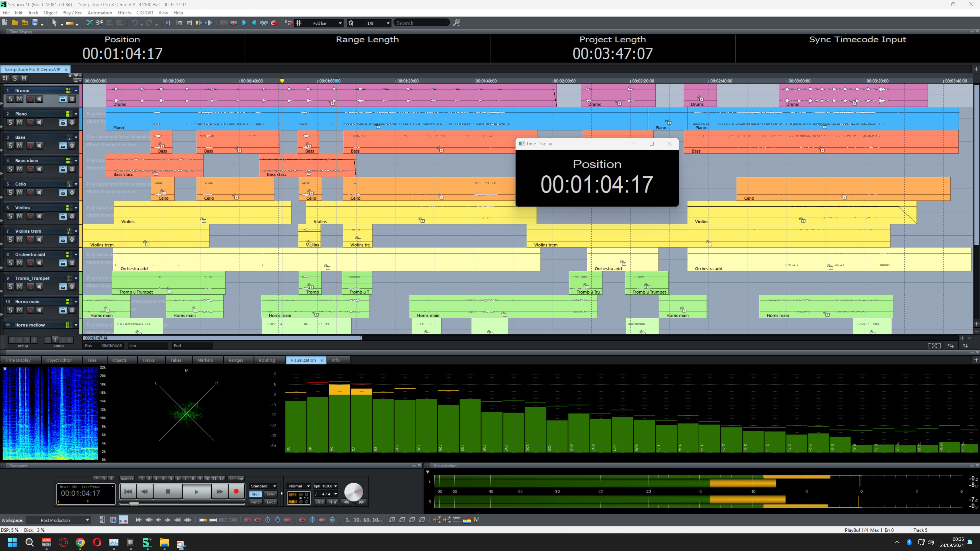Screen dimensions: 980x551
Task: Open track settings gear for Drums
Action: point(72,99)
